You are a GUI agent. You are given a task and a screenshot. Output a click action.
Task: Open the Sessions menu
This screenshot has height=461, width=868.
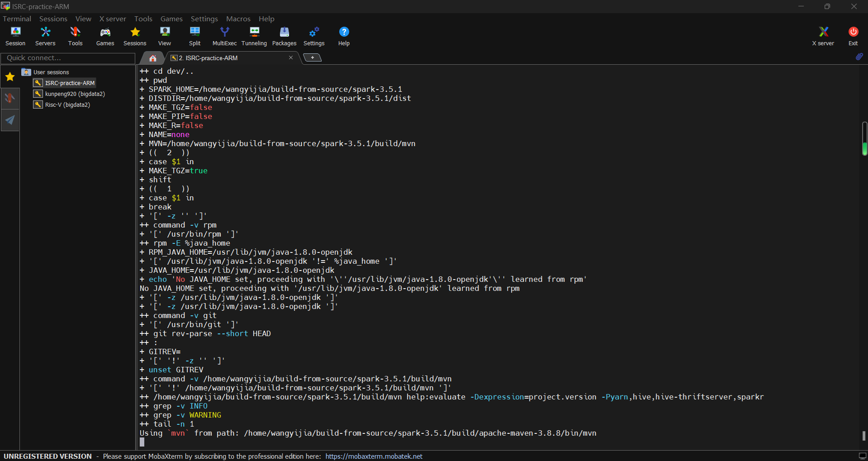tap(53, 19)
